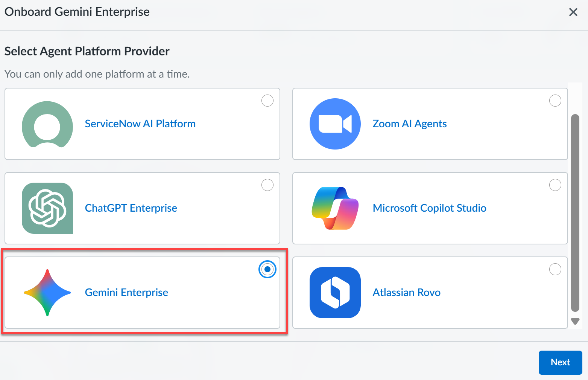Click the Zoom AI Agents camera icon

click(x=335, y=124)
